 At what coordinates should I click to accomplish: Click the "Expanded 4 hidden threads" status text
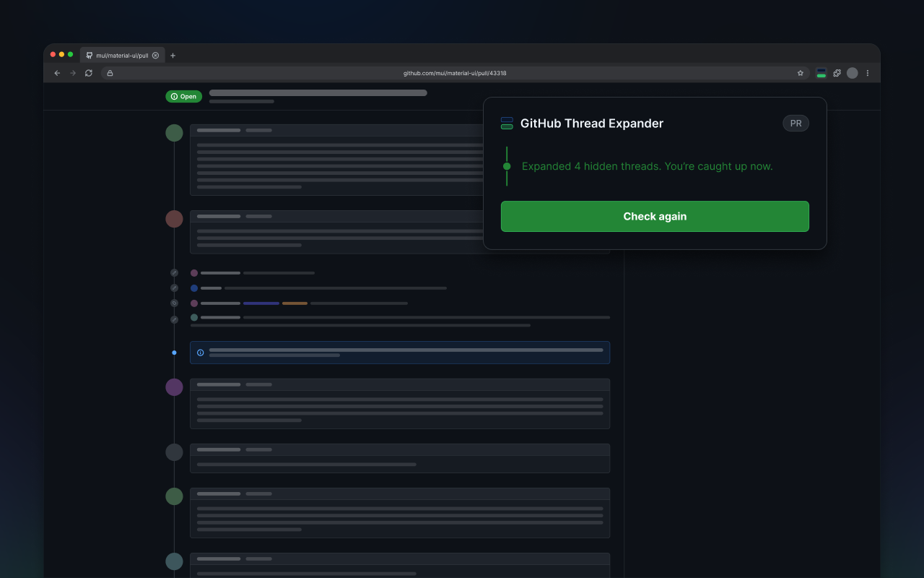pos(647,166)
